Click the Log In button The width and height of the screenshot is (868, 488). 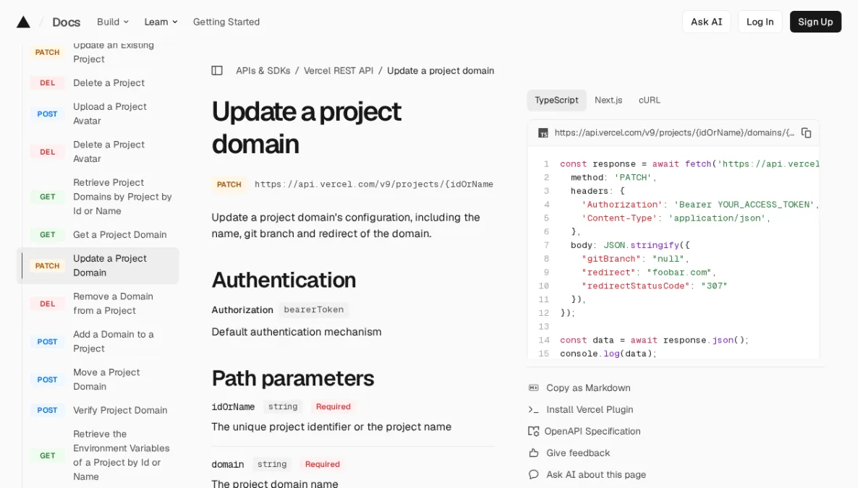click(x=760, y=22)
